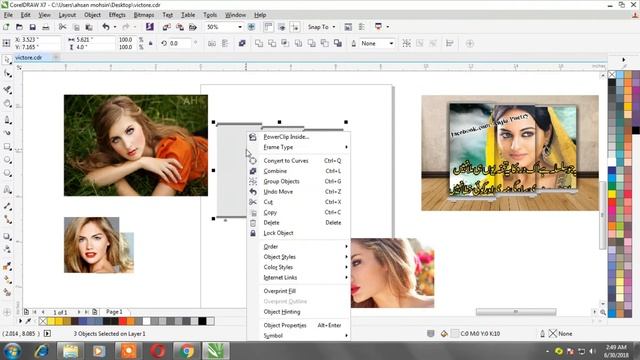Click the Weld shapes icon on property bar
The image size is (640, 360).
point(258,43)
